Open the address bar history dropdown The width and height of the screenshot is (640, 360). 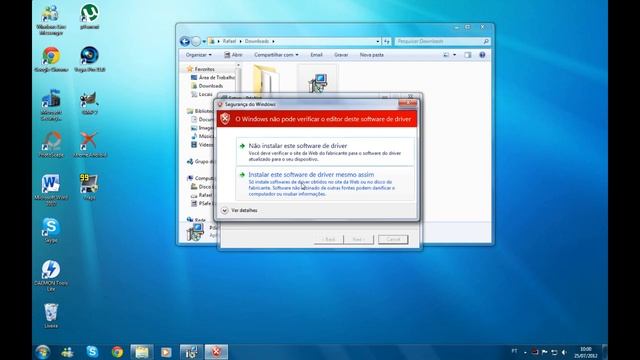click(x=378, y=41)
